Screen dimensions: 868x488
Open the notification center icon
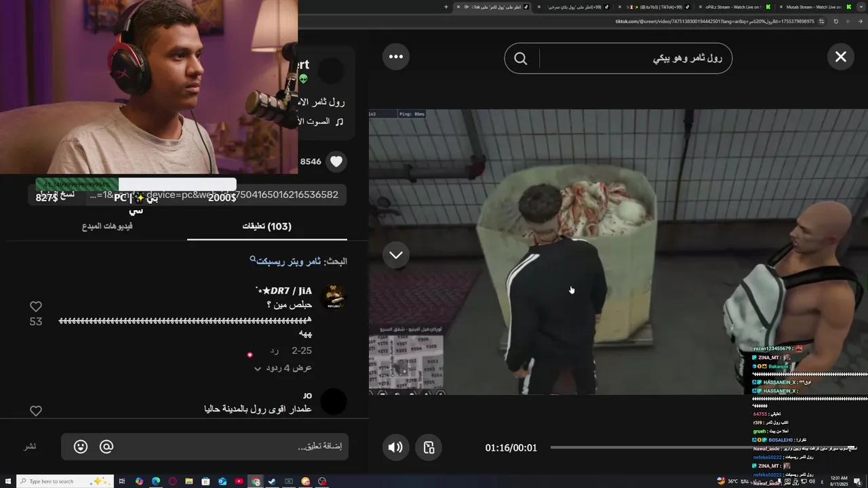(858, 481)
